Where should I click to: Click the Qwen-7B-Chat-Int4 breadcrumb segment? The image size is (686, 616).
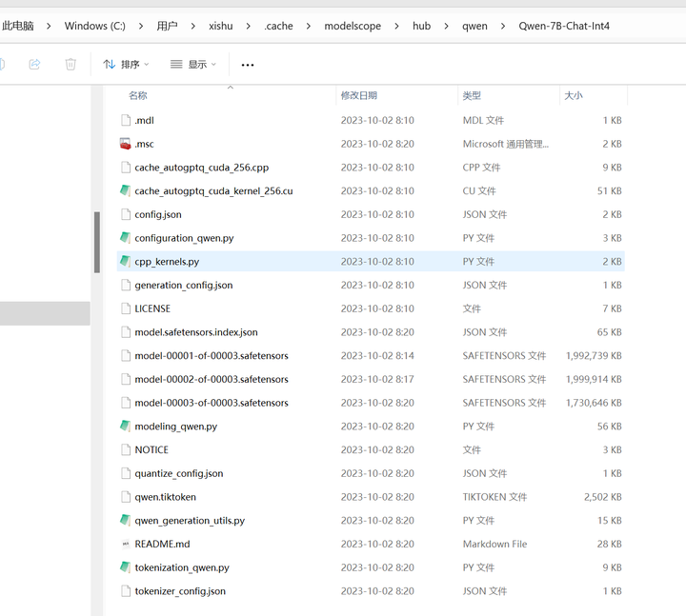(564, 26)
